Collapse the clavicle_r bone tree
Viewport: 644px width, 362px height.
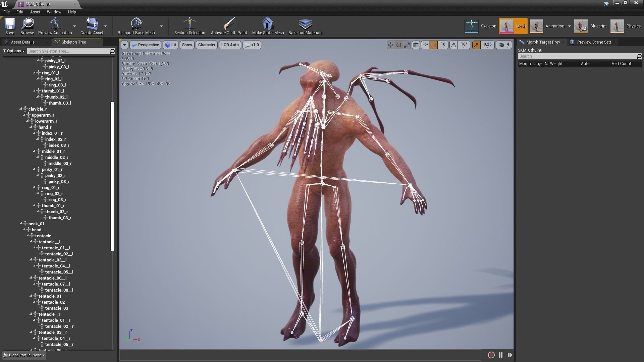pos(21,109)
